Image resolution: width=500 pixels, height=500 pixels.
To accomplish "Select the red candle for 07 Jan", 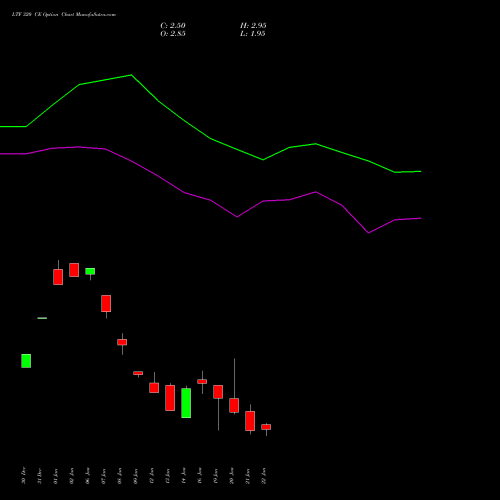I will click(x=106, y=303).
